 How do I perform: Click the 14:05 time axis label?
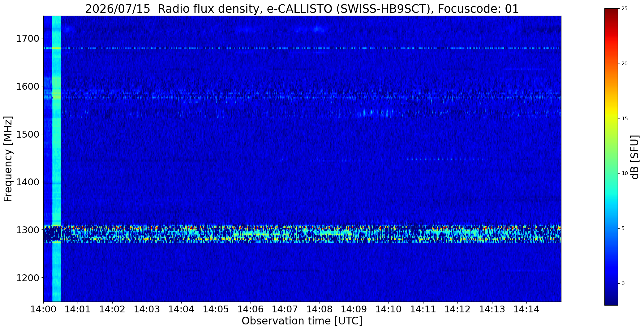click(216, 309)
